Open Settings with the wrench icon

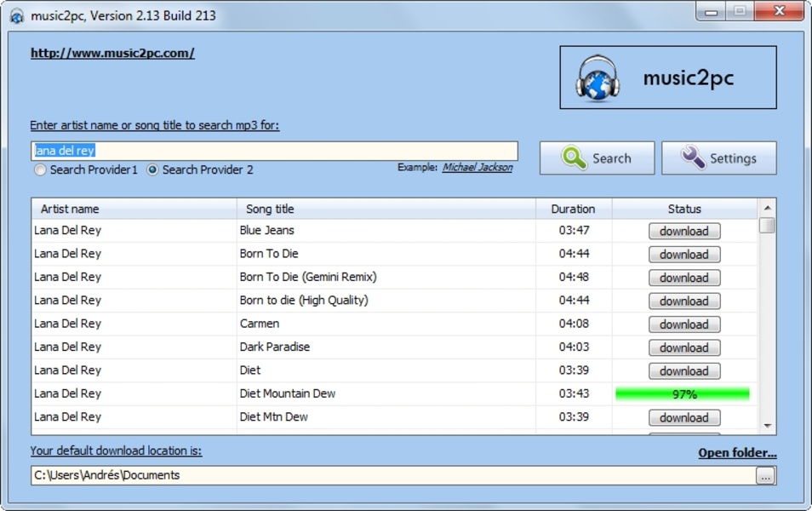719,158
